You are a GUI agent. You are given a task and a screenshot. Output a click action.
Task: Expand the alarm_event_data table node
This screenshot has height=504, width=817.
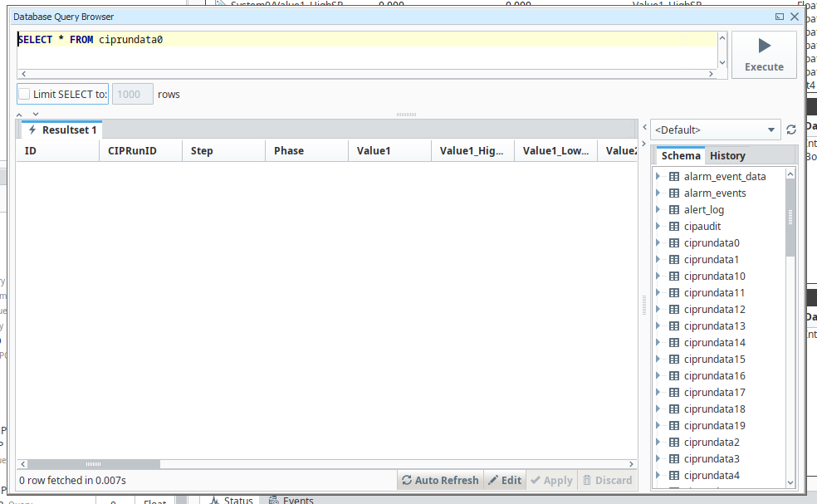[658, 176]
